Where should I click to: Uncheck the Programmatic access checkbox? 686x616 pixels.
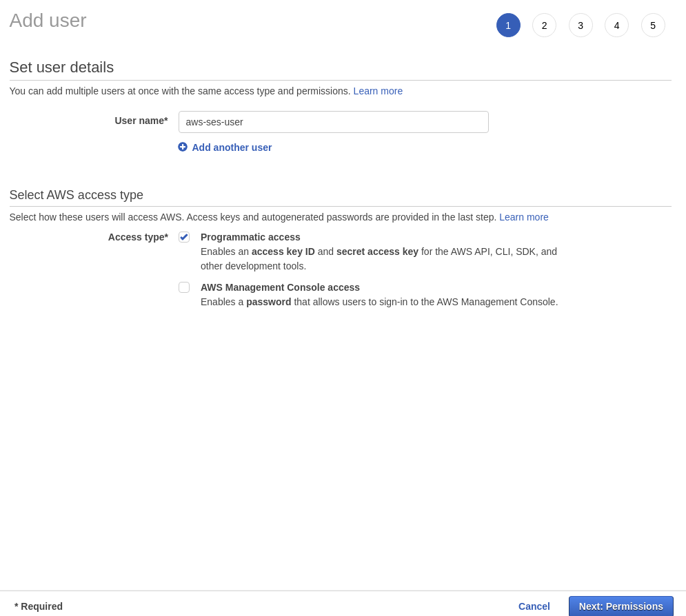tap(184, 237)
